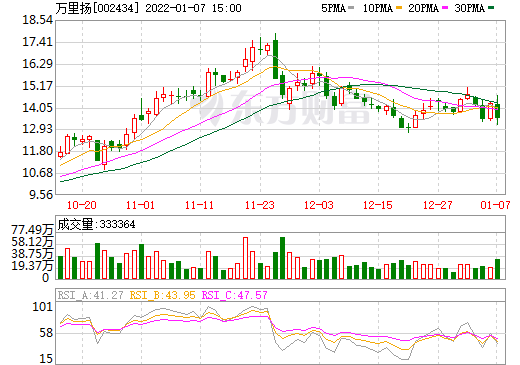520x365 pixels.
Task: Select the 12-27 date axis label
Action: coord(438,205)
